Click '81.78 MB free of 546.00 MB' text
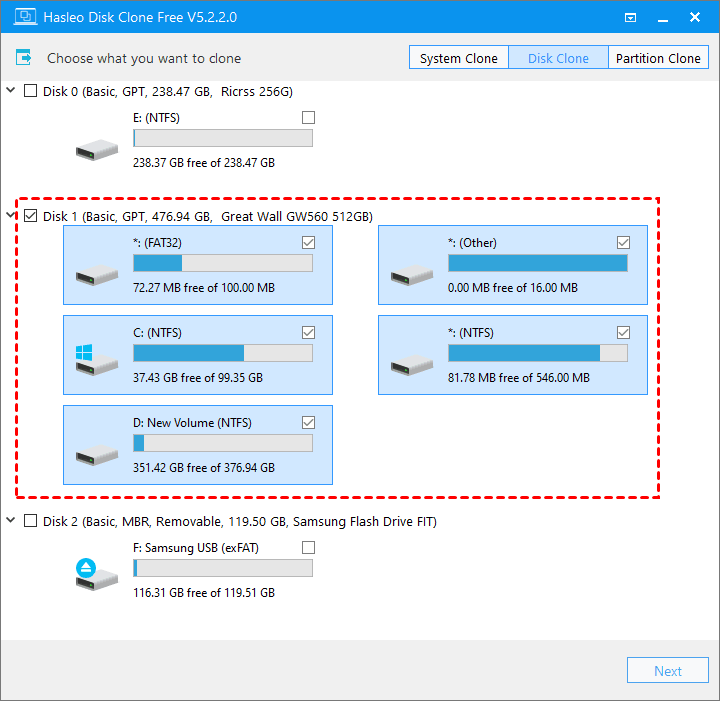This screenshot has height=701, width=720. click(x=519, y=377)
